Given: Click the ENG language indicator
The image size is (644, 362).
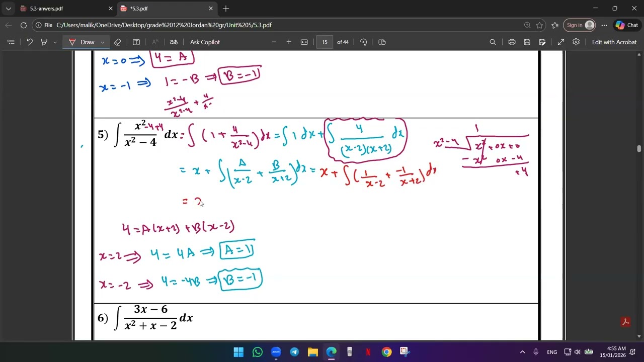Looking at the screenshot, I should pyautogui.click(x=552, y=352).
